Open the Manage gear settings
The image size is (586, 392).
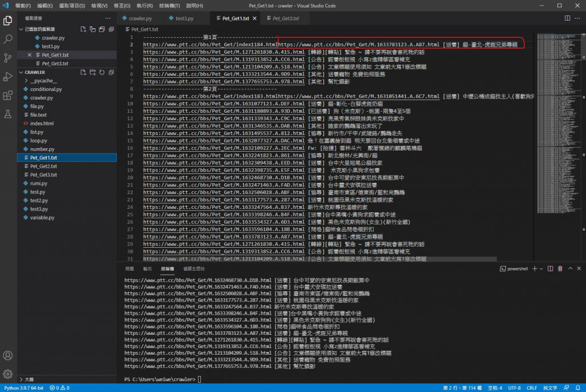8,374
